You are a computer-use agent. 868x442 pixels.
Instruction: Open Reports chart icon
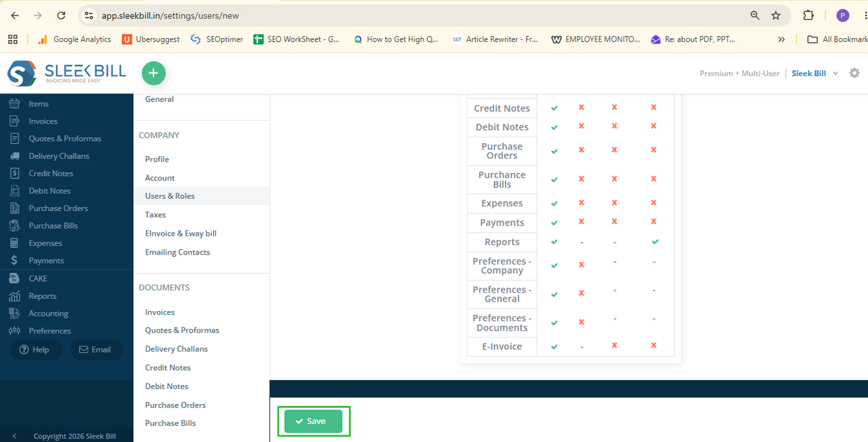tap(14, 296)
